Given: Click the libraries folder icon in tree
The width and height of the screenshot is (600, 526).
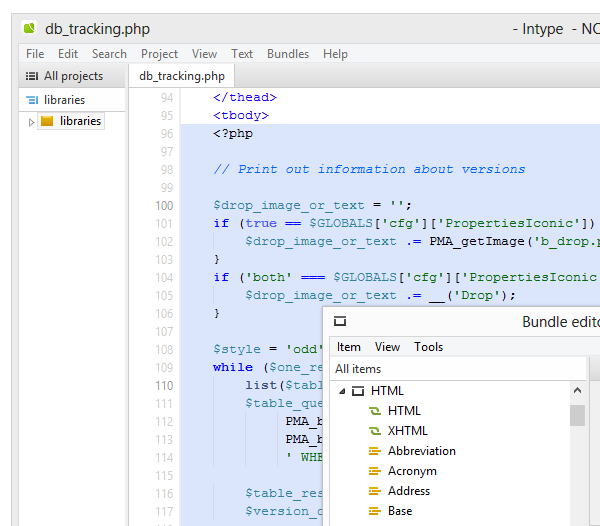Looking at the screenshot, I should pos(47,121).
